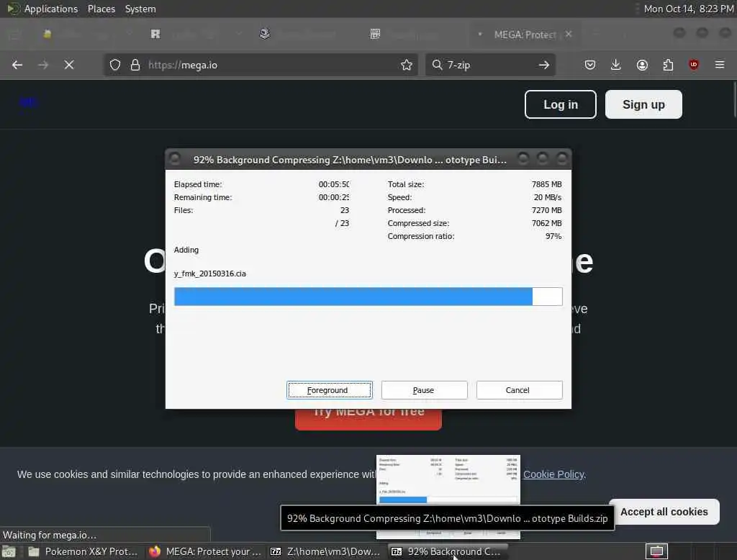Submit the 7-zip search with arrow
This screenshot has width=737, height=560.
tap(544, 65)
